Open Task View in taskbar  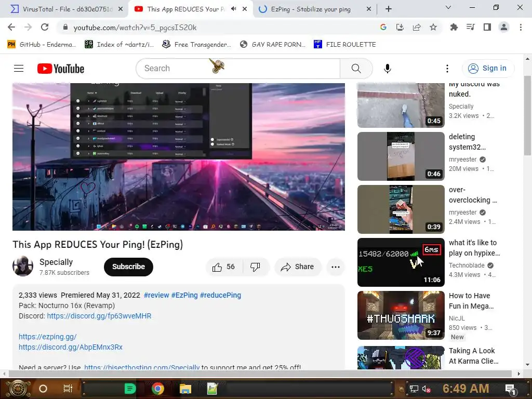(68, 389)
